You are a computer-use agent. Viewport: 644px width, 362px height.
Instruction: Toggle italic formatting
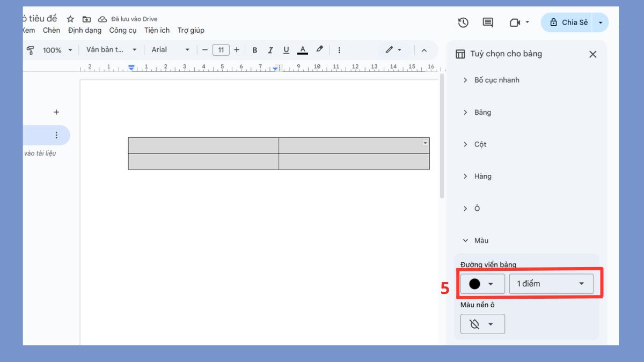coord(270,50)
